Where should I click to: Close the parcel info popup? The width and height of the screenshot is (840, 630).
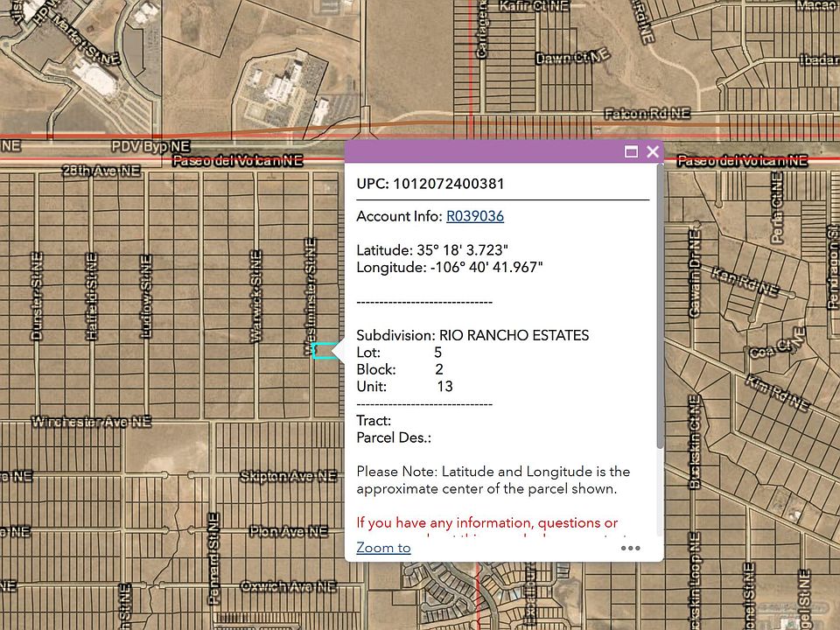click(653, 151)
